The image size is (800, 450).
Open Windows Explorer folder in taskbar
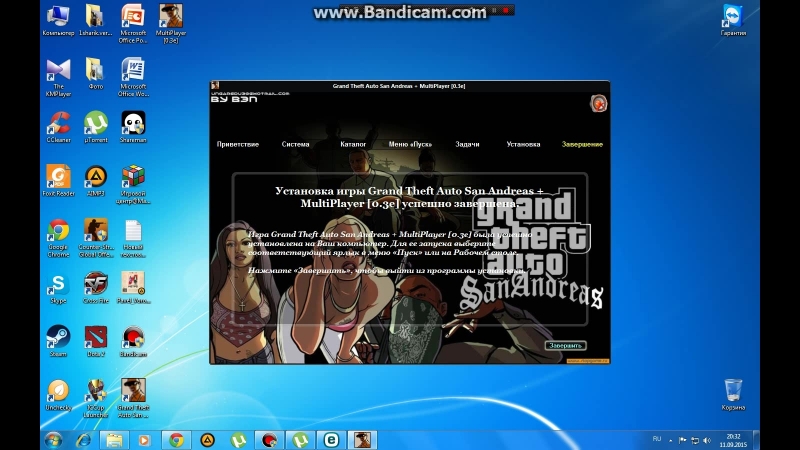(x=114, y=440)
